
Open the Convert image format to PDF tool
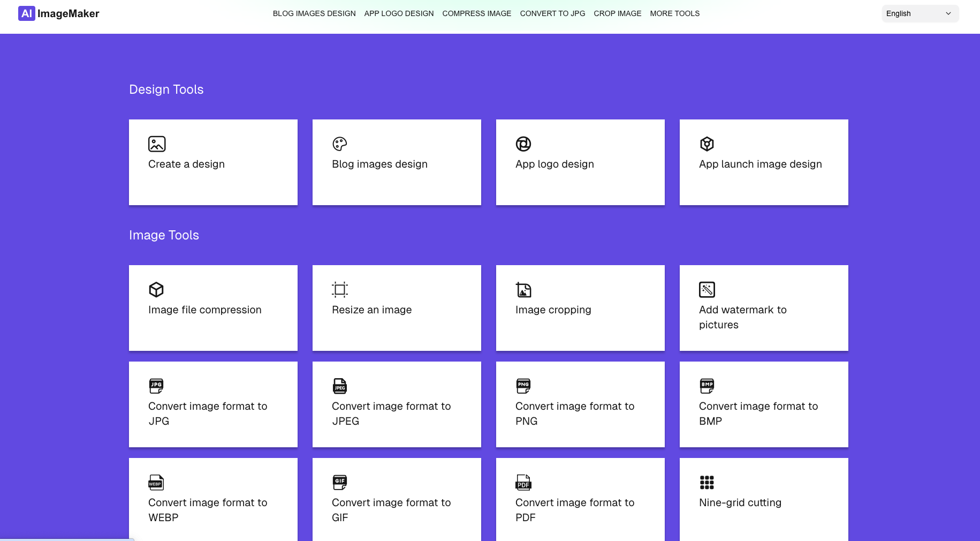point(580,498)
